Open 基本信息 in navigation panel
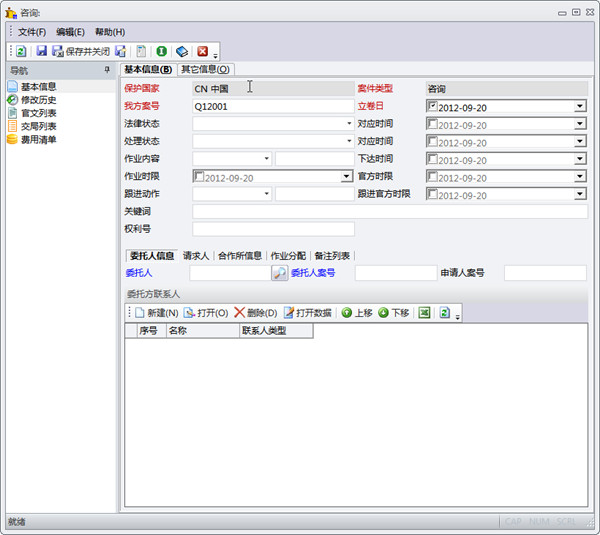Viewport: 600px width, 535px height. (x=38, y=86)
